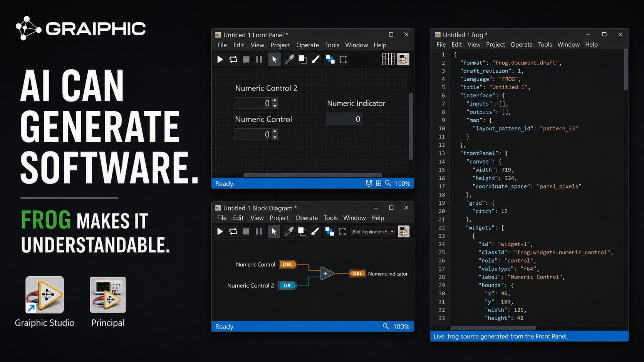Open Help menu in Block Diagram window
Screen dimensions: 644x362
(377, 218)
